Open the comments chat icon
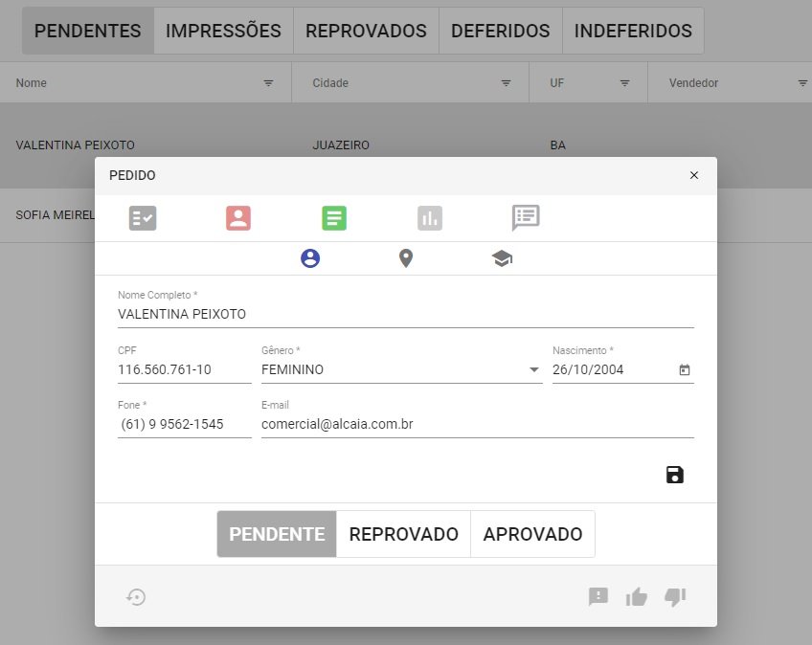Viewport: 812px width, 645px height. coord(526,217)
